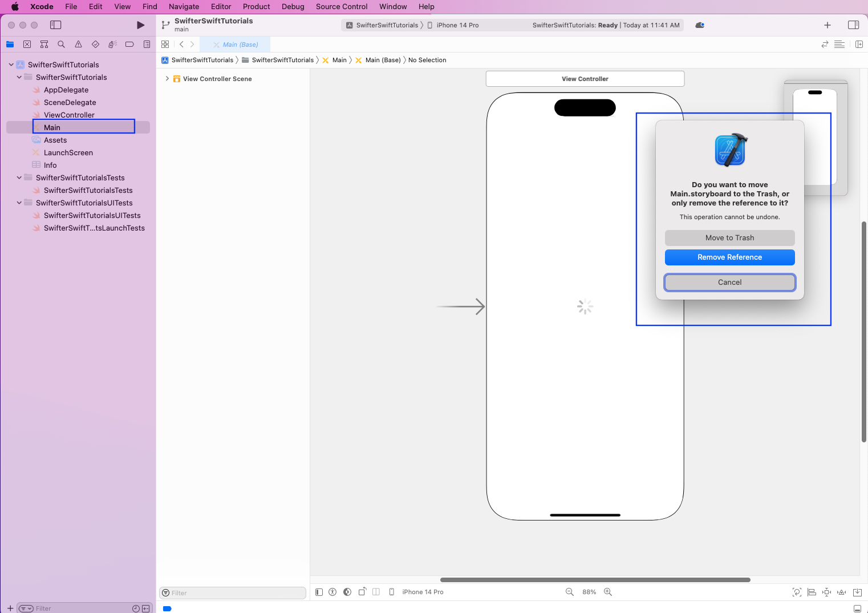
Task: Click the document outline Filter field
Action: [233, 593]
